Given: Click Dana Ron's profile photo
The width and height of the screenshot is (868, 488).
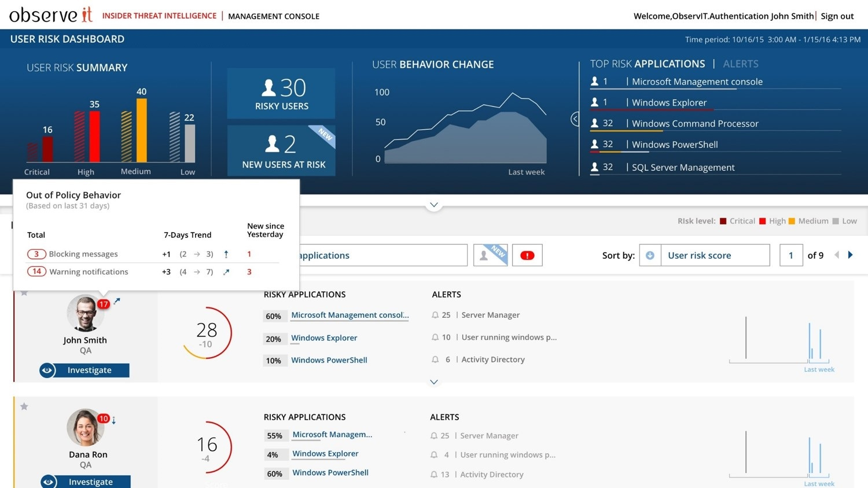Looking at the screenshot, I should [x=86, y=427].
